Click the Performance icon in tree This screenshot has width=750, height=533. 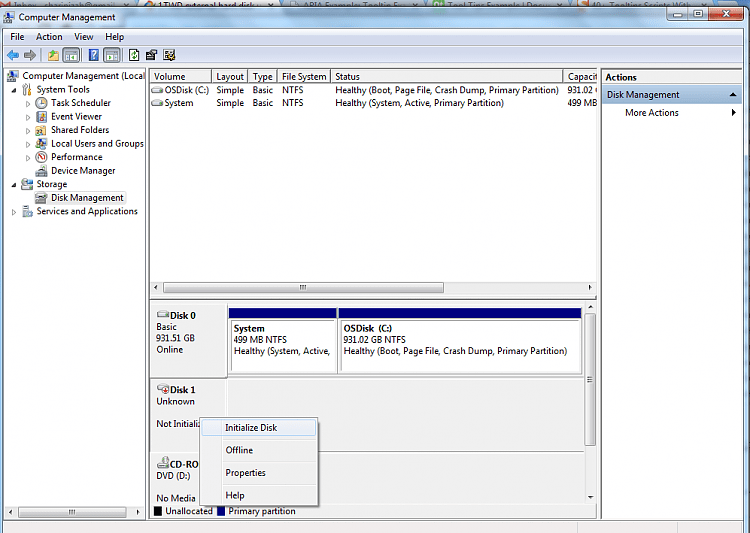point(42,157)
